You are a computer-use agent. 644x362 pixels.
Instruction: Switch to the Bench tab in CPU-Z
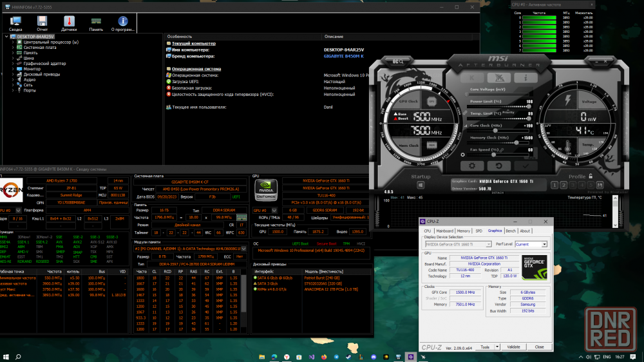pos(511,231)
